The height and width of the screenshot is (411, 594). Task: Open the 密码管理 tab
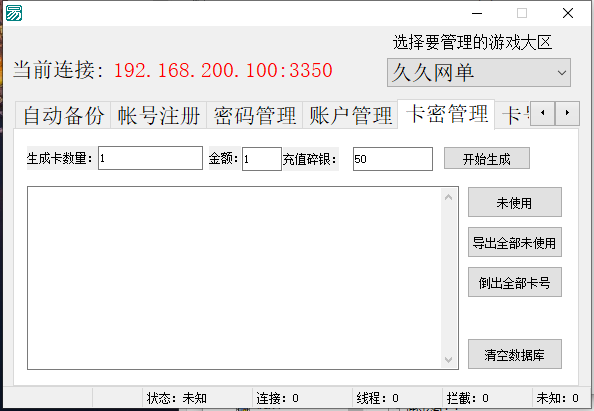[255, 115]
